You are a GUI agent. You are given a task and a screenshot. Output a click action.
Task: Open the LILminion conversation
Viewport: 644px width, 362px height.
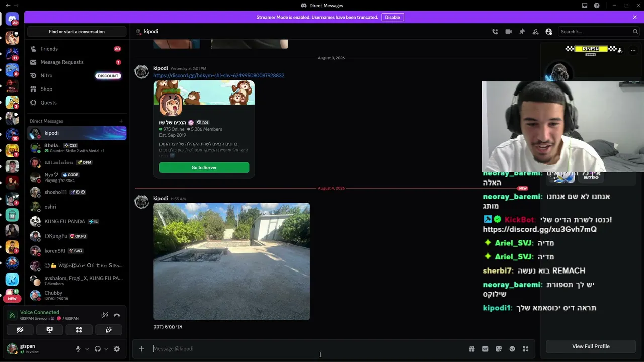point(76,162)
